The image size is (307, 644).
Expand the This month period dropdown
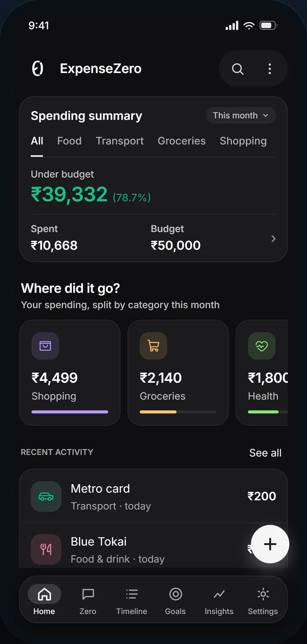point(241,116)
